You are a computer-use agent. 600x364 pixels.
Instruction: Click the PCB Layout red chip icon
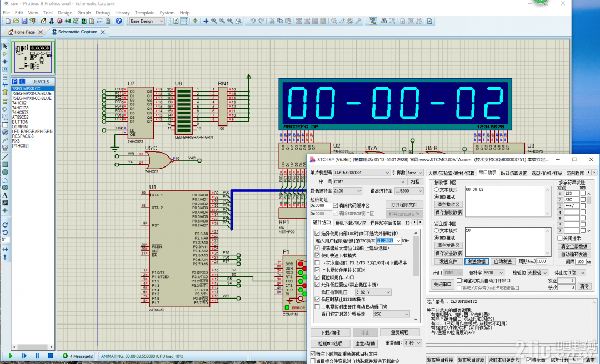[59, 21]
